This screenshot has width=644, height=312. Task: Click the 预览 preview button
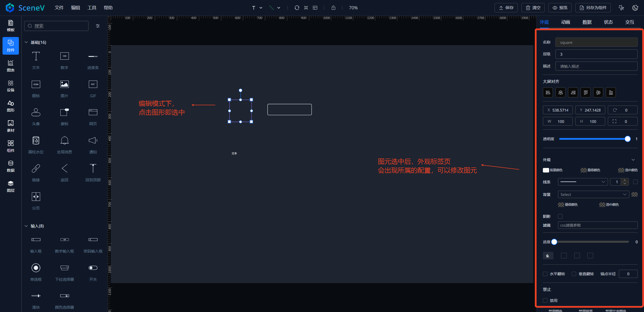point(560,8)
